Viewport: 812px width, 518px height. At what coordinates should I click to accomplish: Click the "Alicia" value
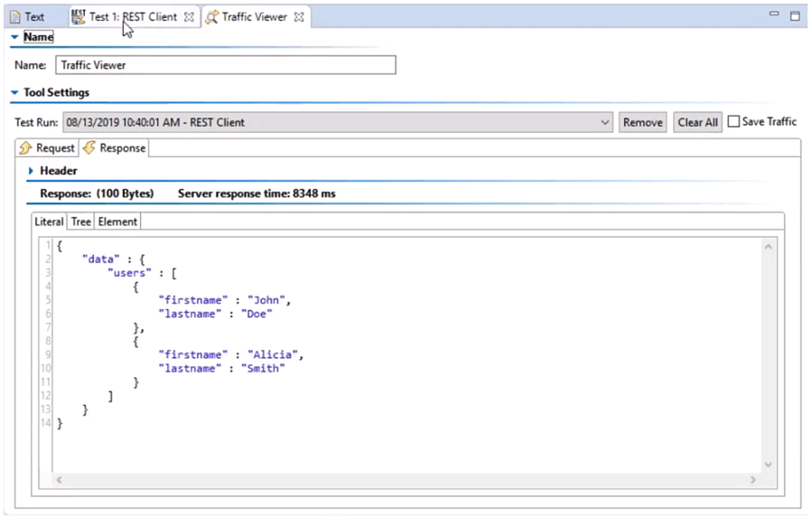[x=273, y=355]
